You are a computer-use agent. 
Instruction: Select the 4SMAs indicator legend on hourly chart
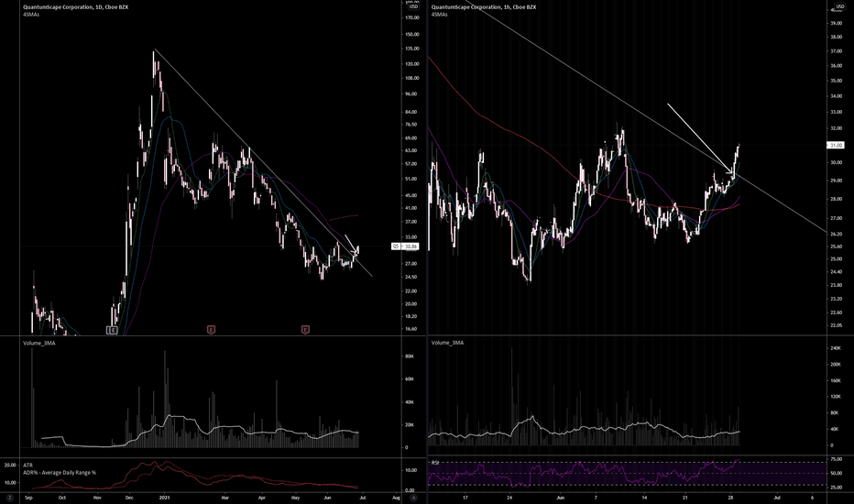(x=439, y=14)
